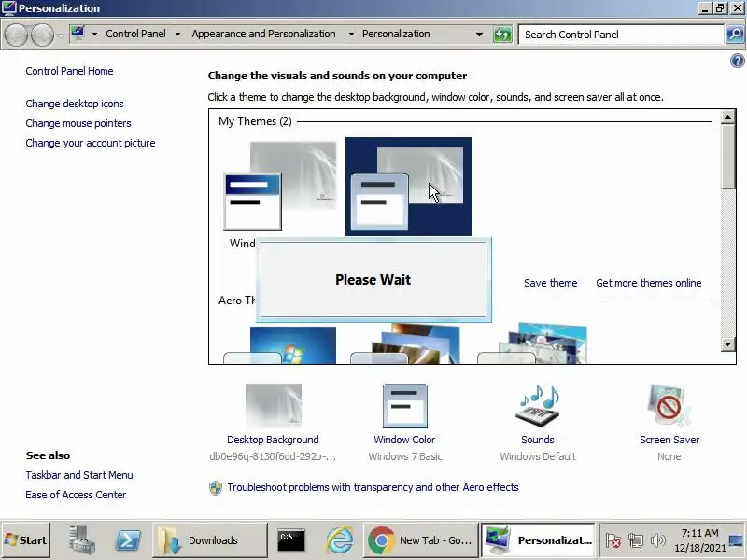Screen dimensions: 747x560
Task: Click the Screen Saver label
Action: point(669,440)
